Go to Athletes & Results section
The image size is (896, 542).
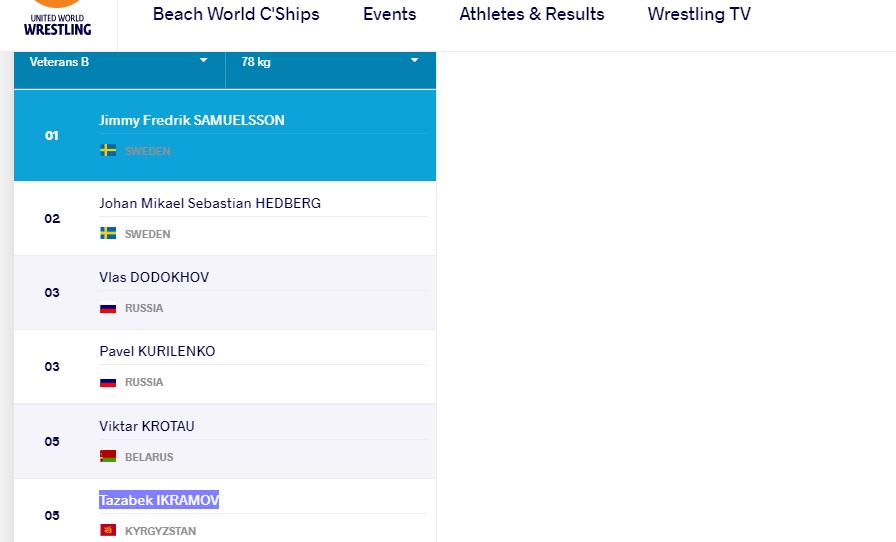[531, 14]
